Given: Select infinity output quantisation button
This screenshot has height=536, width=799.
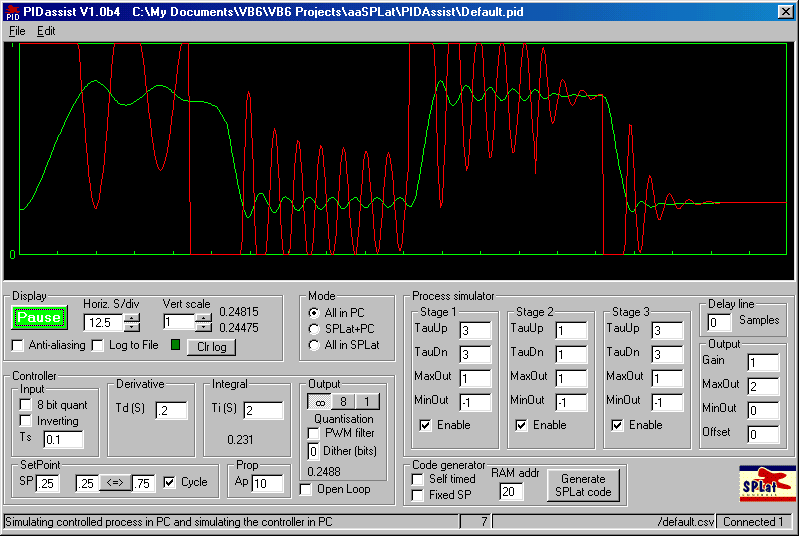Looking at the screenshot, I should point(319,402).
